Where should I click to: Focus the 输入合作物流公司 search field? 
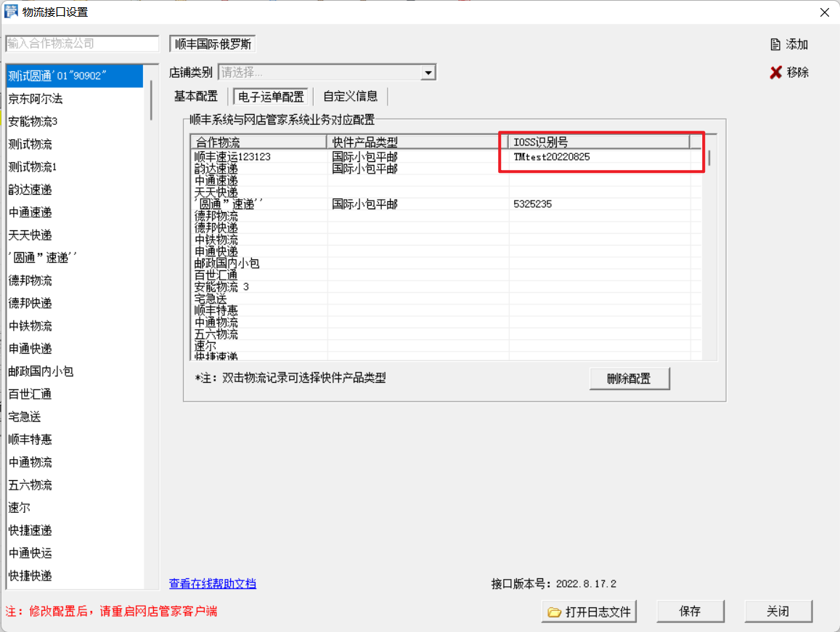tap(82, 44)
